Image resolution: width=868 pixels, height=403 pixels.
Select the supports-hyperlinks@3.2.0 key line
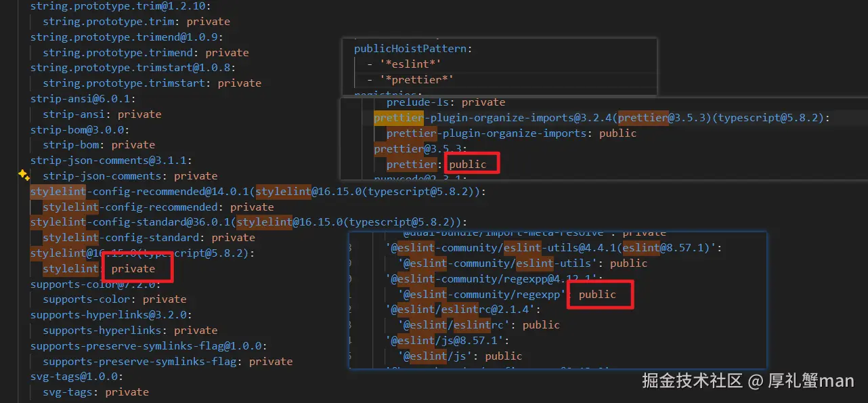(x=111, y=315)
